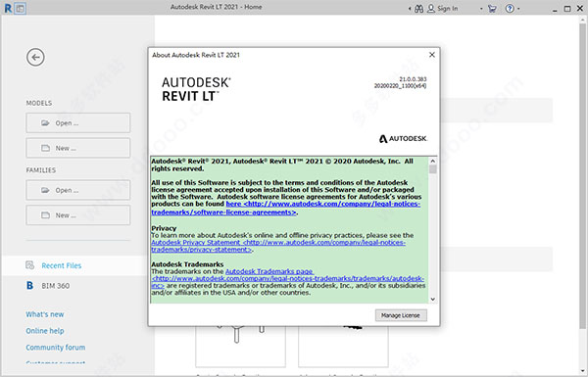
Task: Close the About Autodesk Revit LT dialog
Action: coord(431,55)
